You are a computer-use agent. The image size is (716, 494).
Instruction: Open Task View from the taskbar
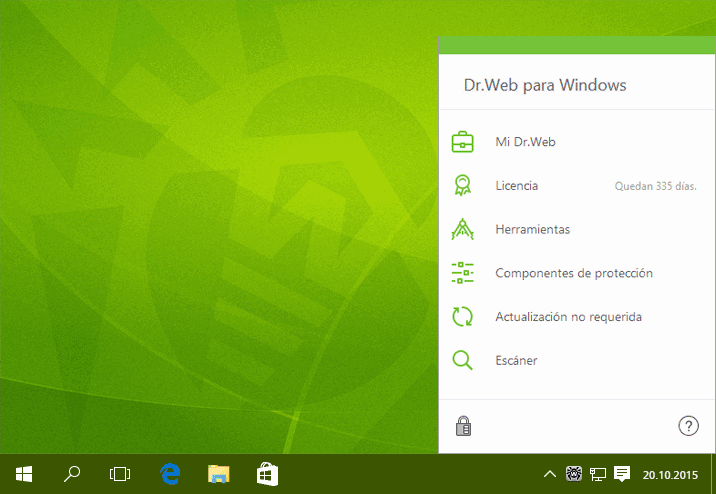(120, 474)
